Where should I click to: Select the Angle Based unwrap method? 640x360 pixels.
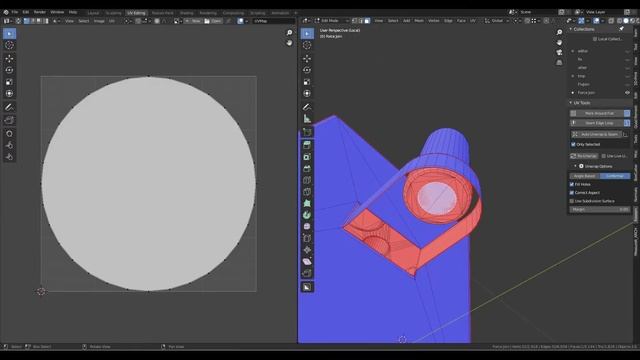point(584,176)
